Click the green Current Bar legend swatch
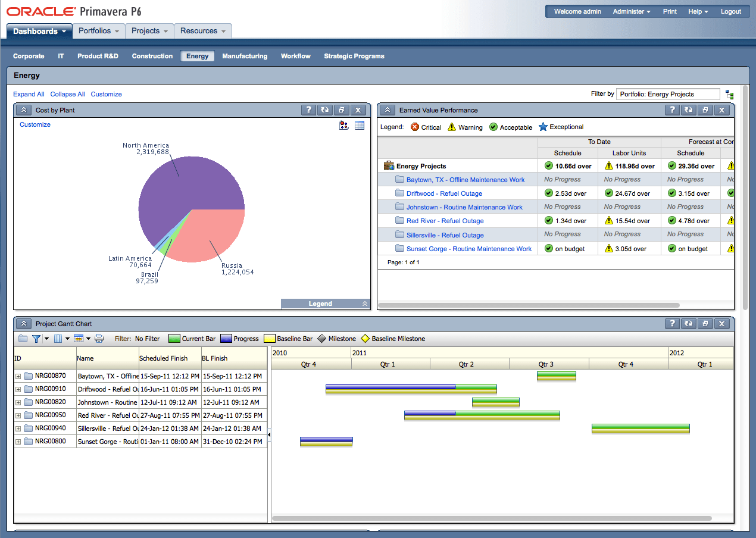The width and height of the screenshot is (756, 538). (174, 338)
